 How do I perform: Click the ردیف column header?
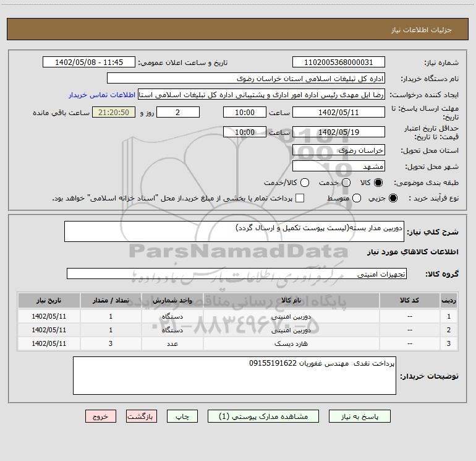coord(449,301)
